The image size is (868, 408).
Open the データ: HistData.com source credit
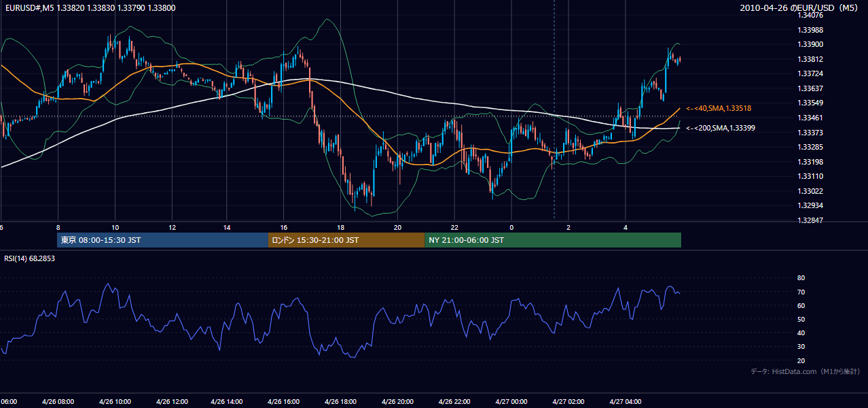[805, 371]
